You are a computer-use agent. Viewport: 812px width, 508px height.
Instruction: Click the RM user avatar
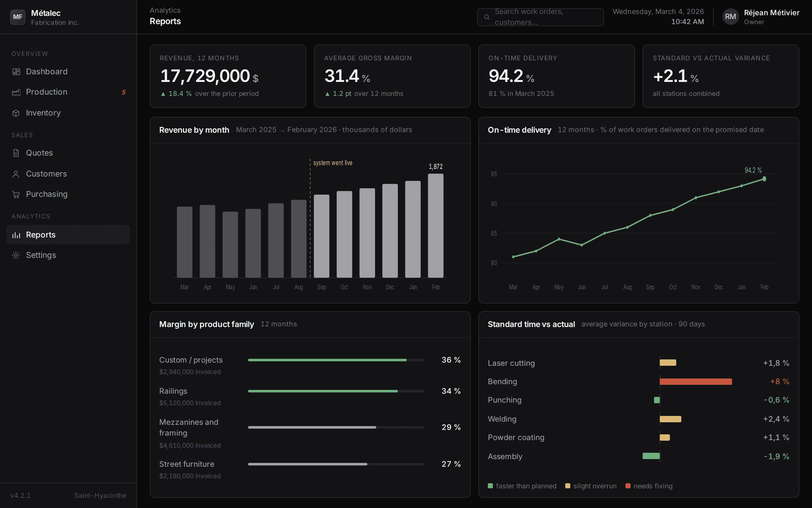click(x=730, y=17)
